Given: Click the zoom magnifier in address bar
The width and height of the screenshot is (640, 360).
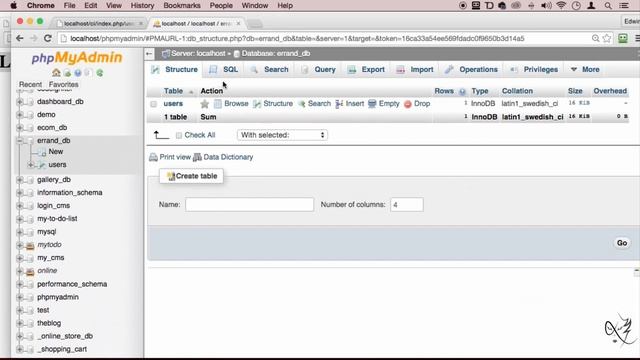Looking at the screenshot, I should pos(596,38).
